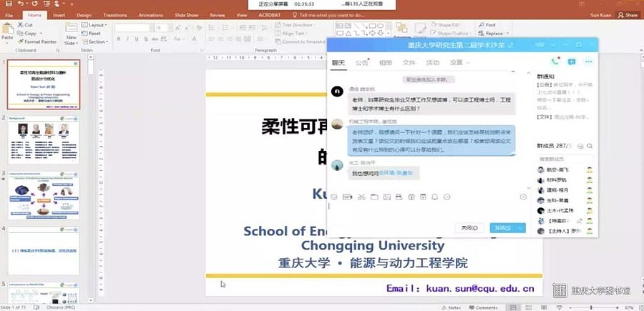Select slide 3 thumbnail in the slide panel

click(x=44, y=195)
